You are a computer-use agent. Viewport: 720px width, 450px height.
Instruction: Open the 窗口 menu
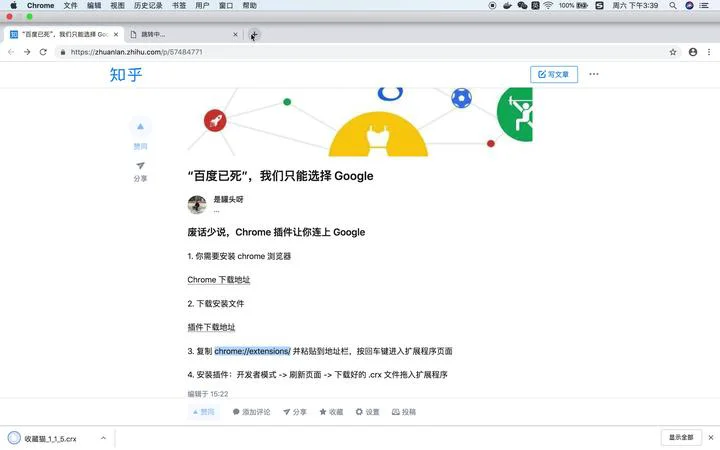[x=225, y=6]
